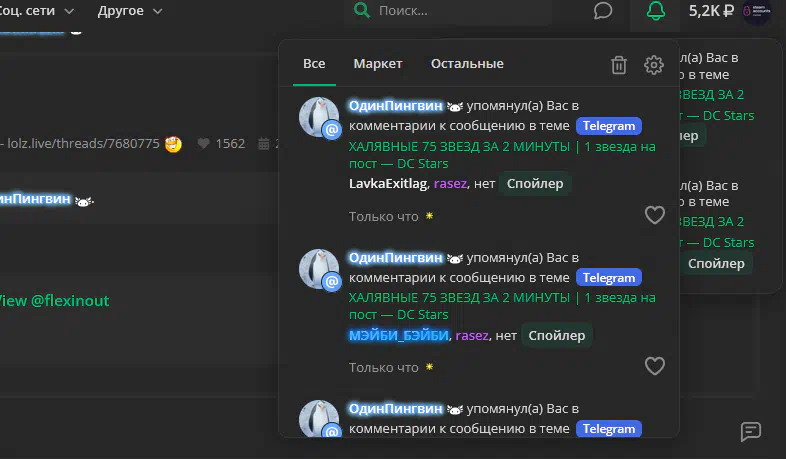Open ОдинПингвин username in bottom notification
This screenshot has width=786, height=459.
[x=396, y=409]
